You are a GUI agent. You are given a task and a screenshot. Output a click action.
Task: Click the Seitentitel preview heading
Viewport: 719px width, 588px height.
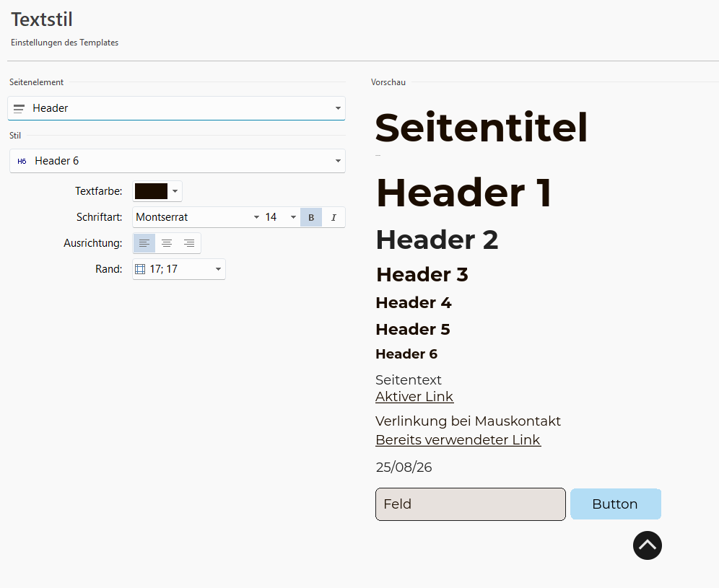click(x=481, y=128)
